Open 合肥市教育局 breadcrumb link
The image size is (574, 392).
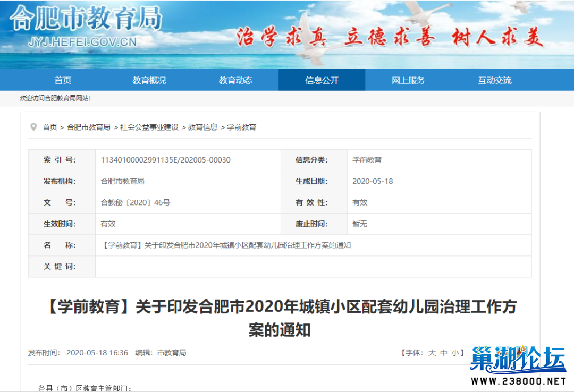[x=89, y=127]
